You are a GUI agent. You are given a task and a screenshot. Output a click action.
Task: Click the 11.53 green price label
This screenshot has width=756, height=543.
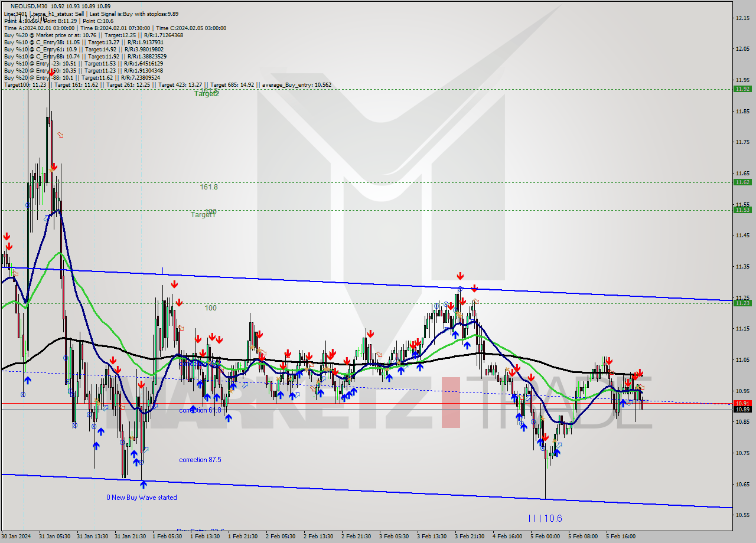point(742,210)
